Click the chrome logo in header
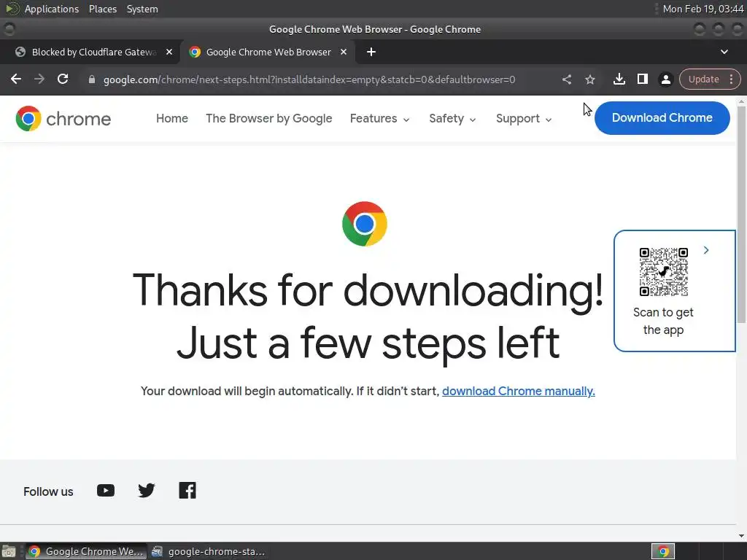This screenshot has width=747, height=560. click(x=63, y=119)
